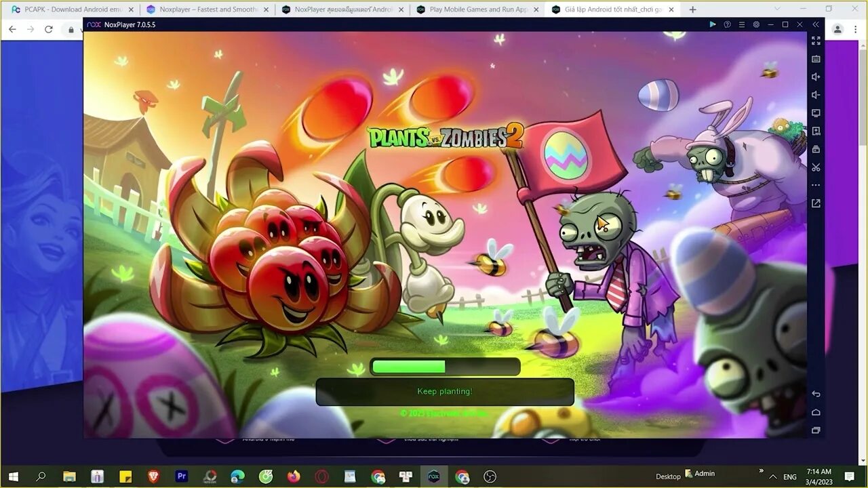Open the browser profile avatar

coord(837,29)
